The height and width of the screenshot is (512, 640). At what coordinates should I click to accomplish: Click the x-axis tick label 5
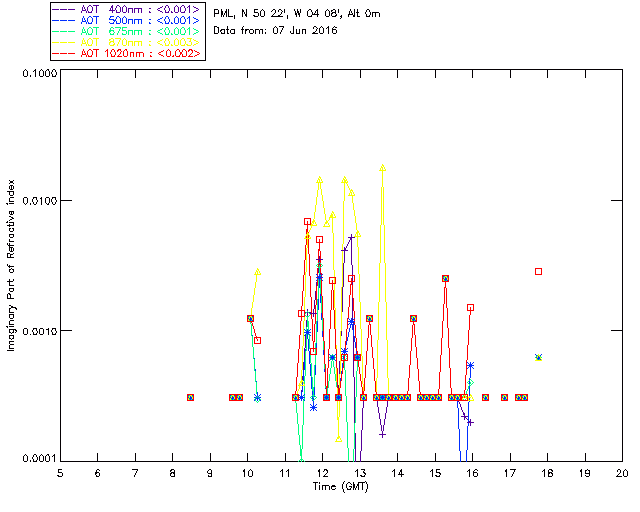60,472
